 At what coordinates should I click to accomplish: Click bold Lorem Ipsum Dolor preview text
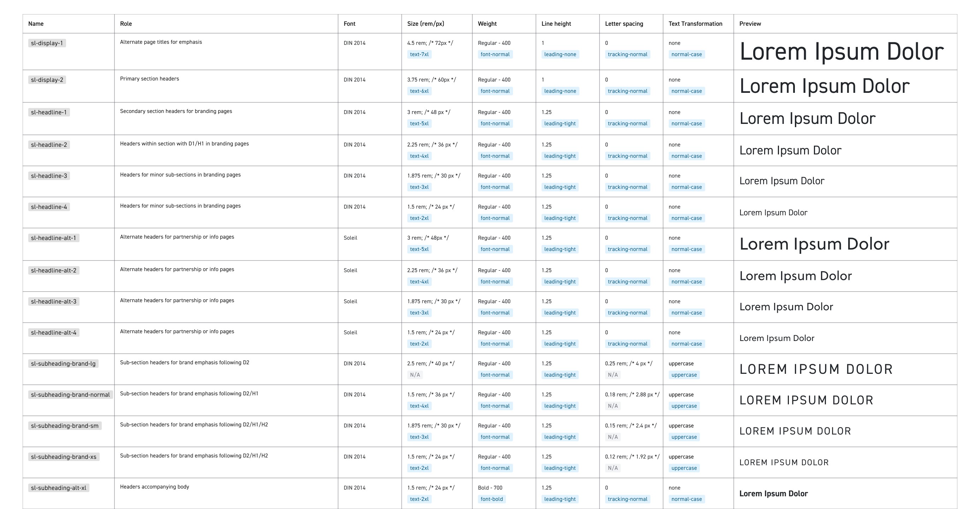[x=773, y=493]
